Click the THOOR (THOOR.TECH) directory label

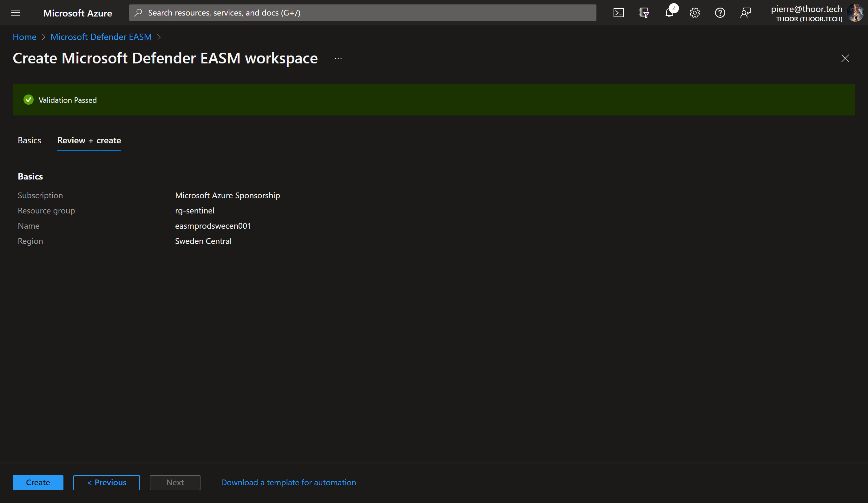809,19
